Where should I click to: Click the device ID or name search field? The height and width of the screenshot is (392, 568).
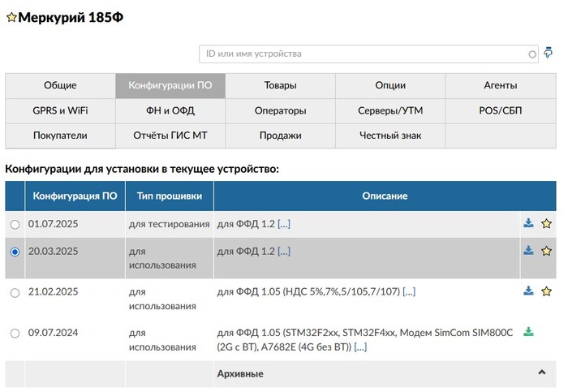[361, 54]
